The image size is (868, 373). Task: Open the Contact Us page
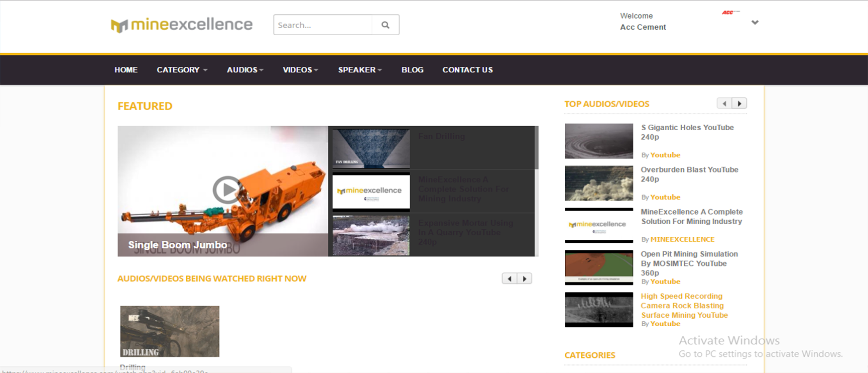(467, 70)
